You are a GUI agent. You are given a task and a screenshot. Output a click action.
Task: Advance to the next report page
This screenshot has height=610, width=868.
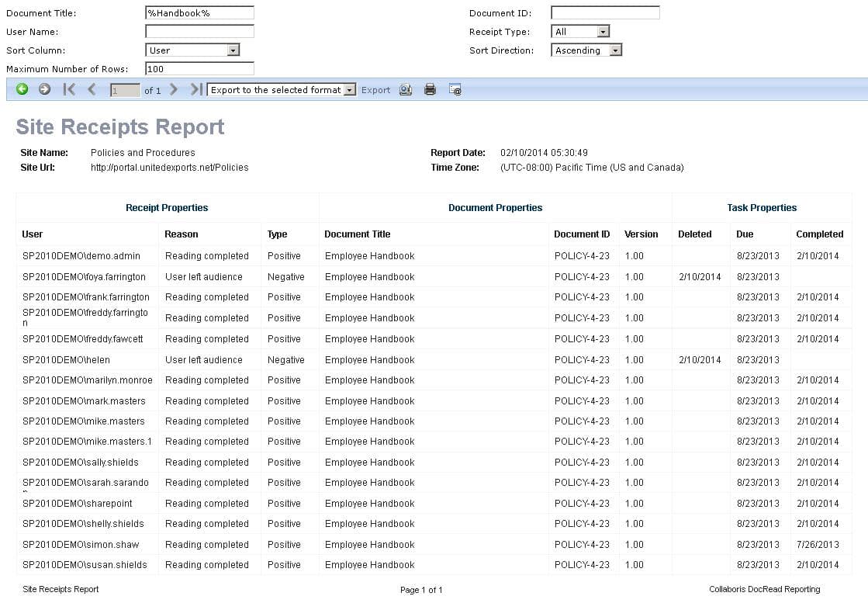pos(174,89)
